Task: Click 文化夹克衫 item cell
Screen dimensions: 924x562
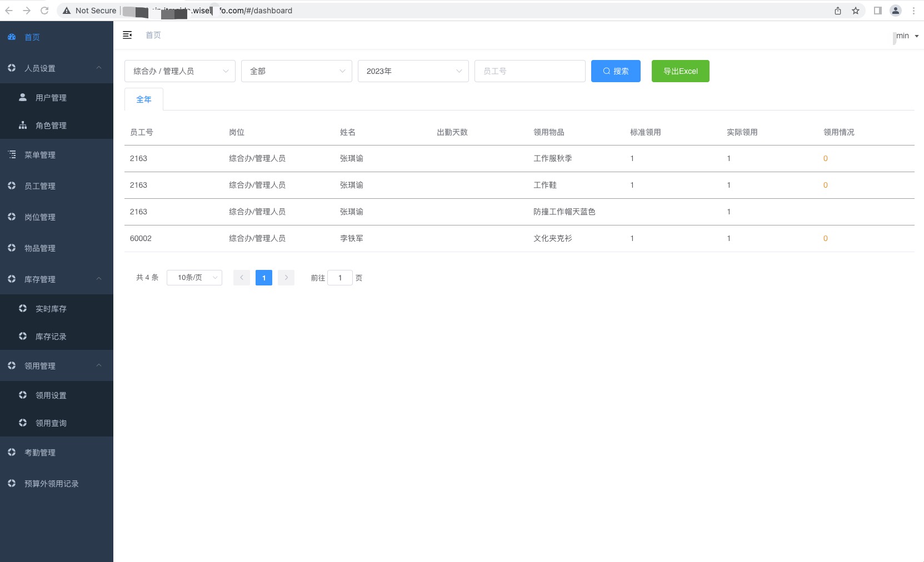Action: point(553,238)
